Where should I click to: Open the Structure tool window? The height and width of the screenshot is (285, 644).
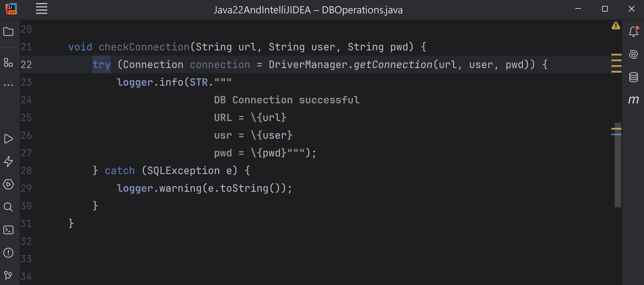8,63
